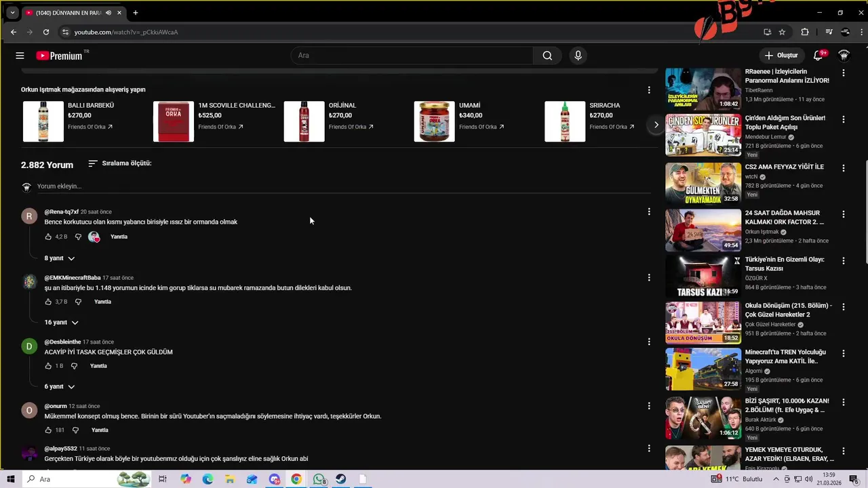Open @Desbleinthe channel link

(x=62, y=342)
